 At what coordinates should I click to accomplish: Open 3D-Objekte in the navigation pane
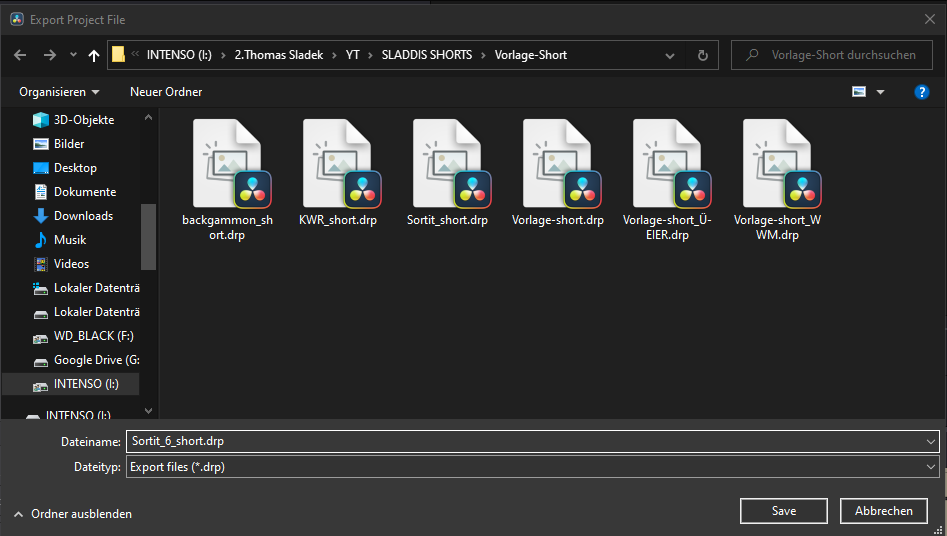[x=84, y=120]
